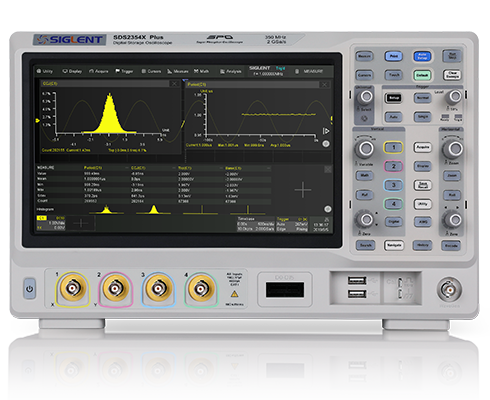Click the AWG waveform generator button
Viewport: 490px width, 400px height.
(423, 222)
